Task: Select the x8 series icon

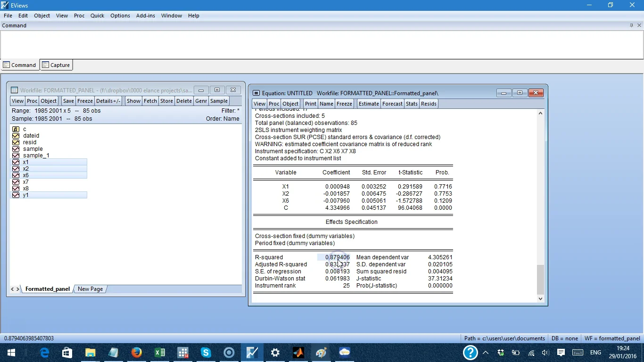Action: (x=16, y=189)
